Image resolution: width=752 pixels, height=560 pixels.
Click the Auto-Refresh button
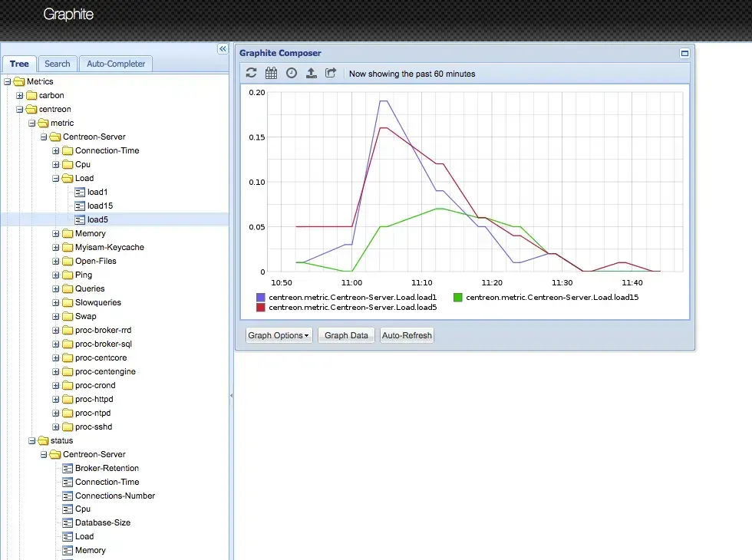tap(407, 336)
